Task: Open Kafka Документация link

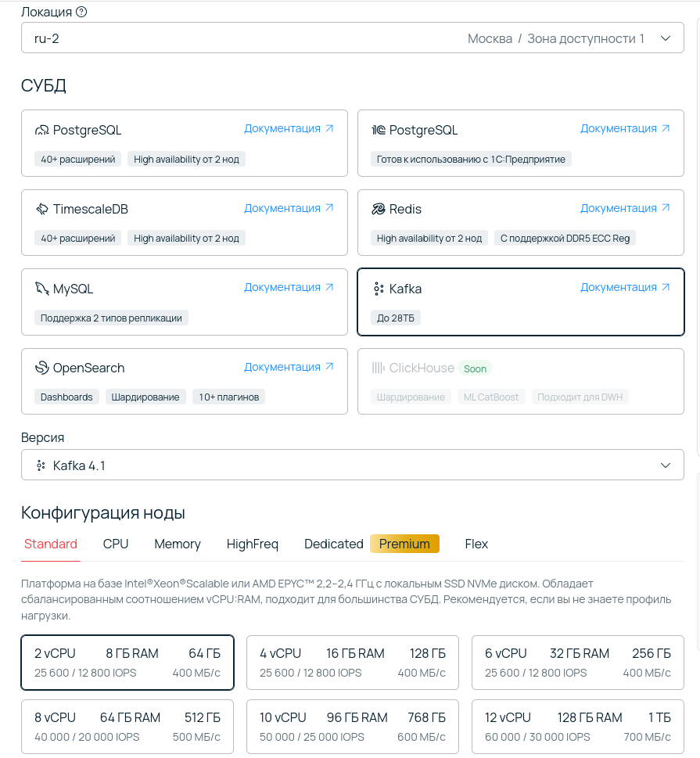Action: 625,287
